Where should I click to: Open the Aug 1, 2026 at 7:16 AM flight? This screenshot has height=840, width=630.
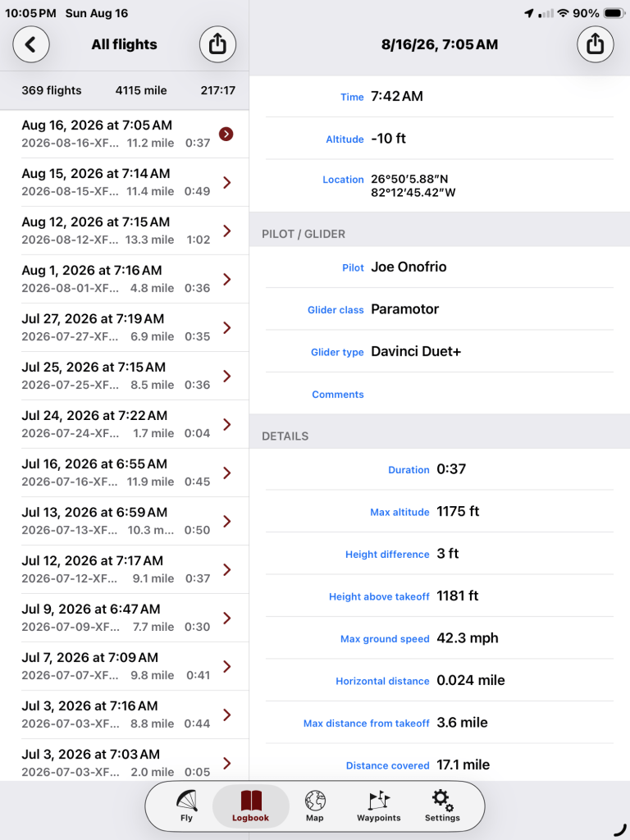[x=125, y=279]
